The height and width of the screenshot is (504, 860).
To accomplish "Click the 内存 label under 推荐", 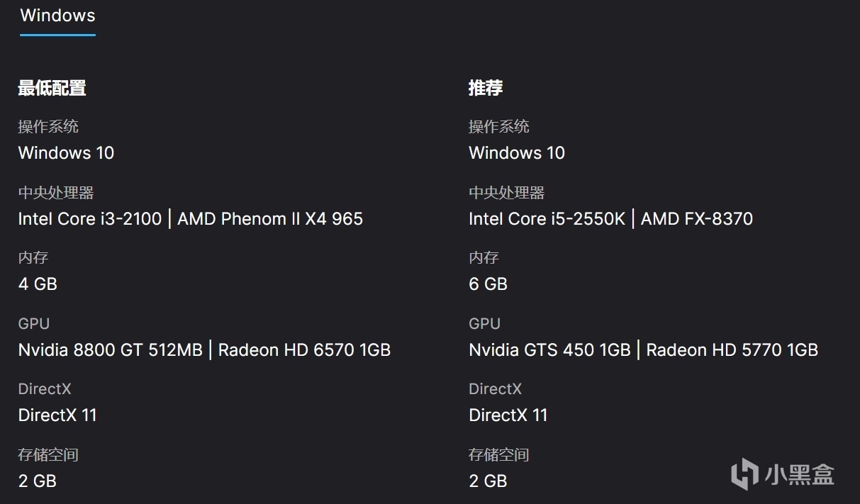I will click(x=484, y=258).
